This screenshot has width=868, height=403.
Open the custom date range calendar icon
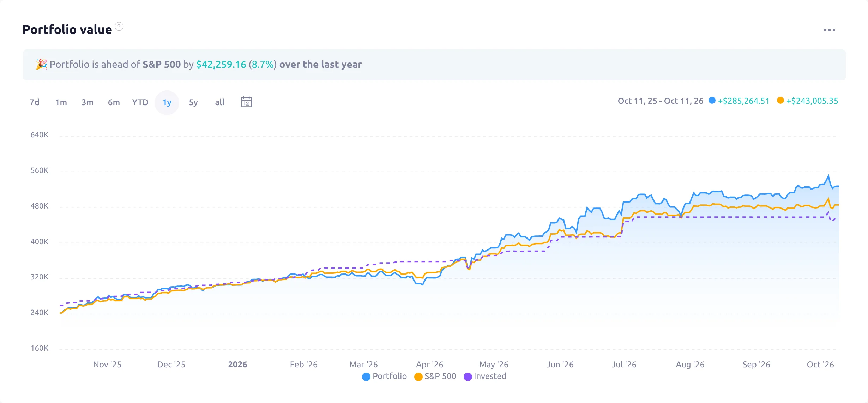click(x=246, y=102)
